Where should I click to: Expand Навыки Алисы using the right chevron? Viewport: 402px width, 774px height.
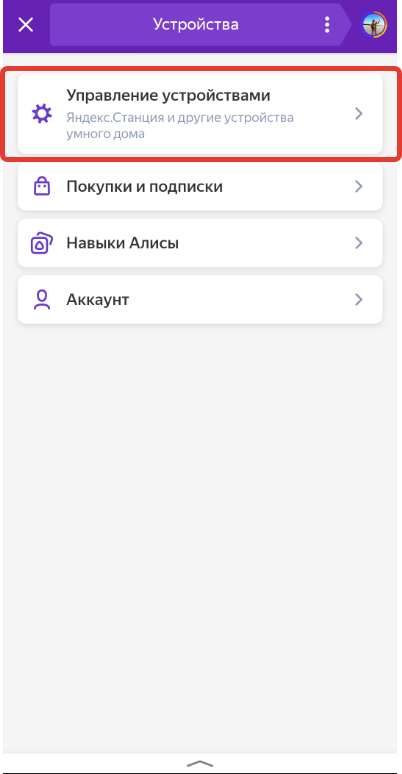[x=359, y=243]
